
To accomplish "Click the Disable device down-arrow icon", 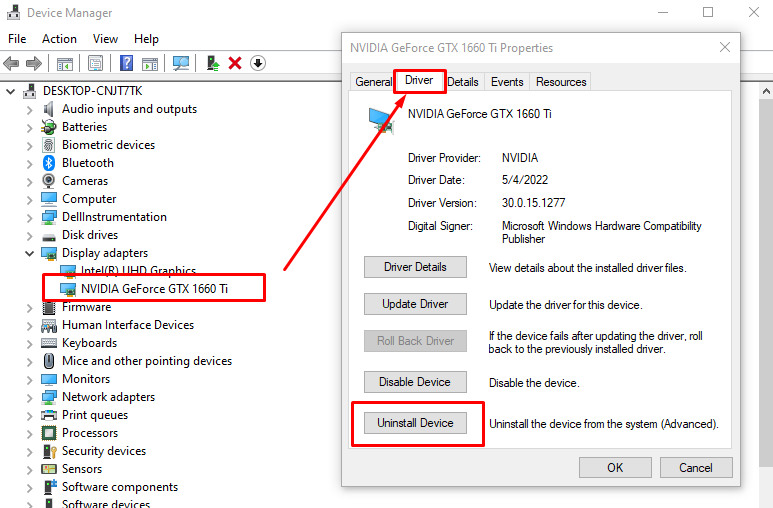I will (x=258, y=63).
